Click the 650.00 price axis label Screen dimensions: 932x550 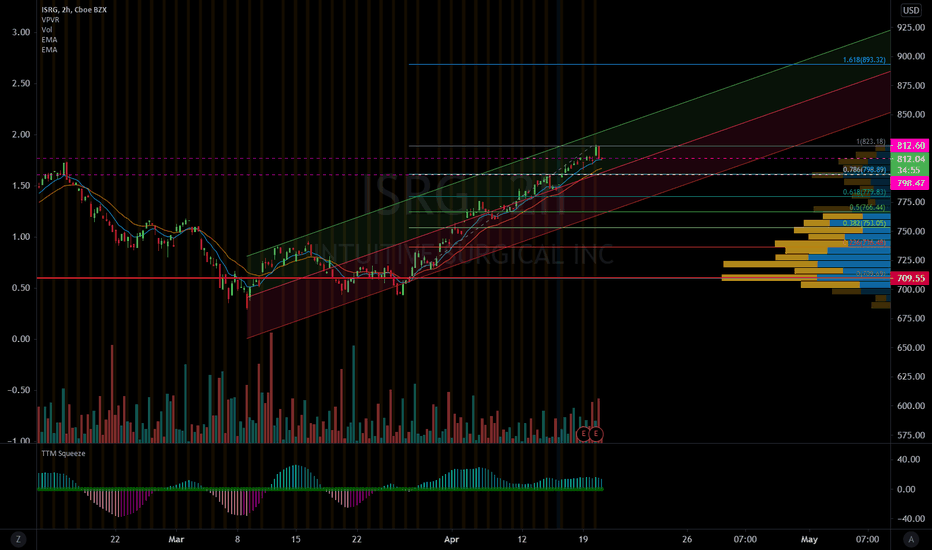click(911, 348)
